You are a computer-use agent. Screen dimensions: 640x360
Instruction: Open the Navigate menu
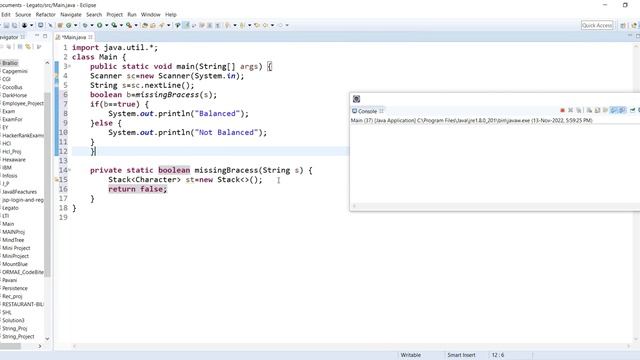(x=71, y=14)
